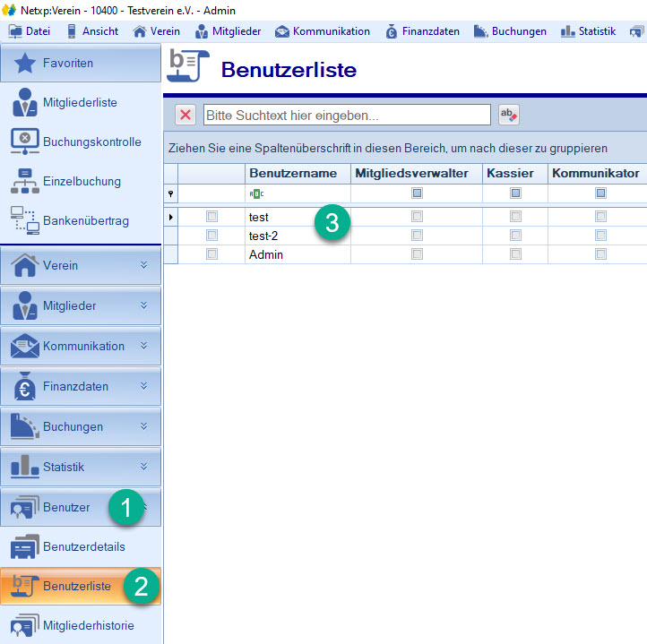647x644 pixels.
Task: Expand the Verein sidebar section
Action: (81, 266)
